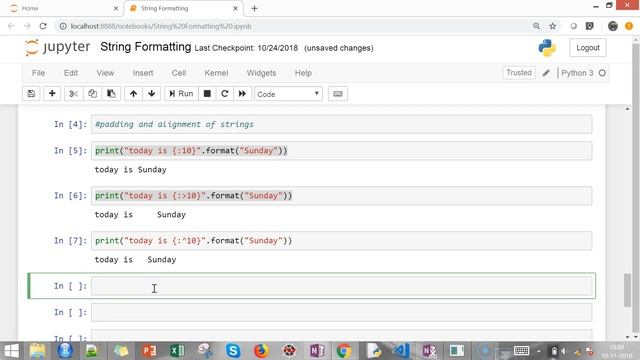The width and height of the screenshot is (640, 360).
Task: Click the Python 3 kernel name
Action: [577, 73]
